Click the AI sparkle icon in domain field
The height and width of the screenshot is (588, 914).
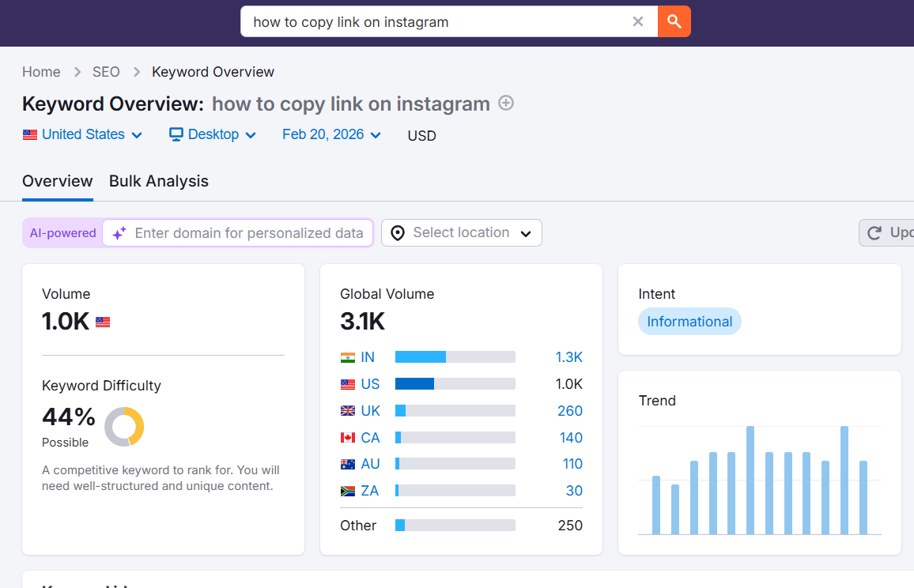(x=119, y=232)
